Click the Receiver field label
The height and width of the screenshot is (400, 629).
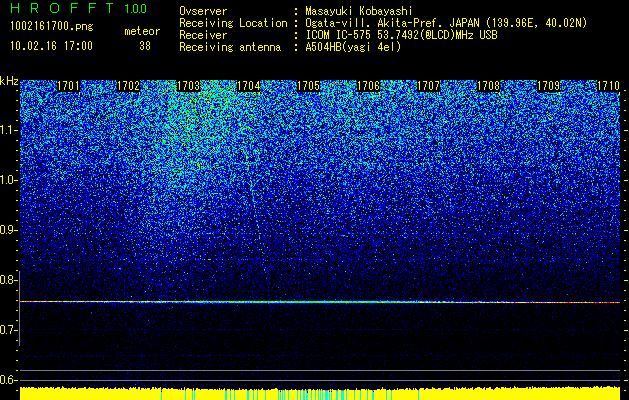tap(203, 35)
